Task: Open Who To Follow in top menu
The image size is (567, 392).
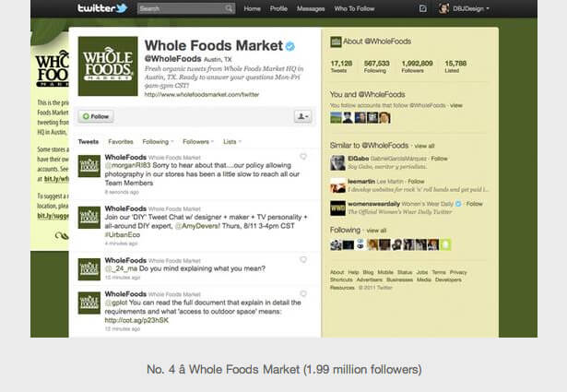Action: click(354, 8)
